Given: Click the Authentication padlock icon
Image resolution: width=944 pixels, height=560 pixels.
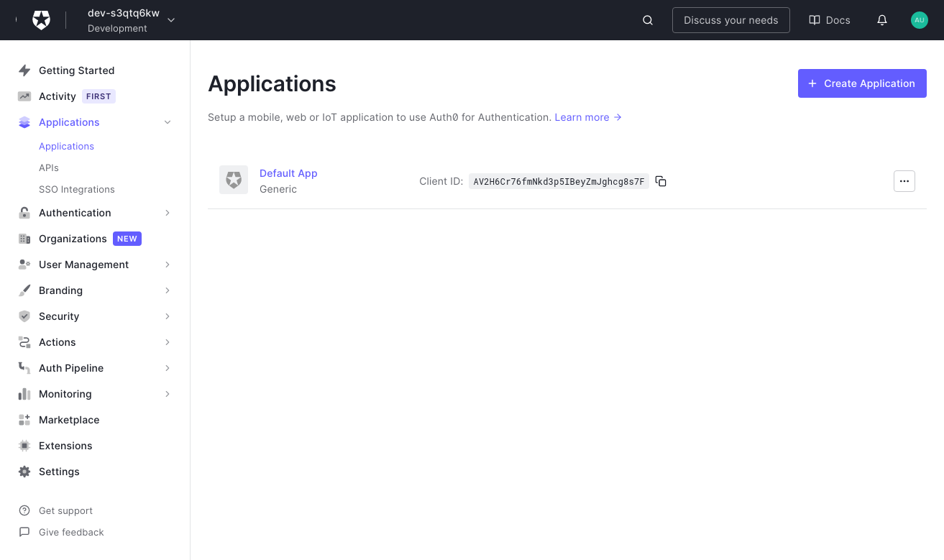Looking at the screenshot, I should click(x=24, y=213).
